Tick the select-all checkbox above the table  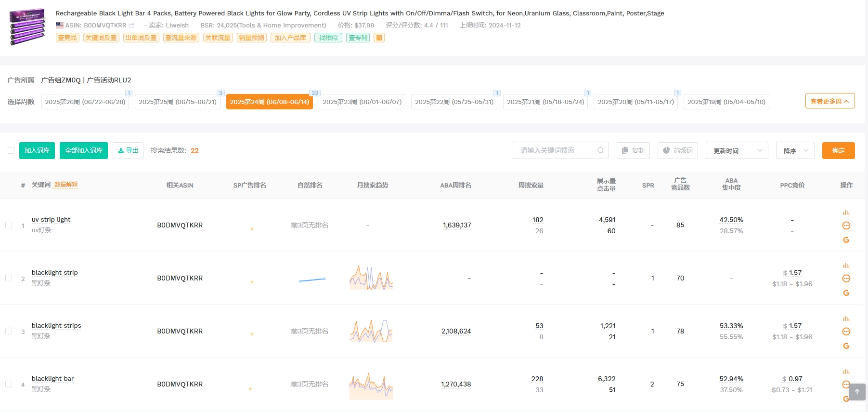11,150
